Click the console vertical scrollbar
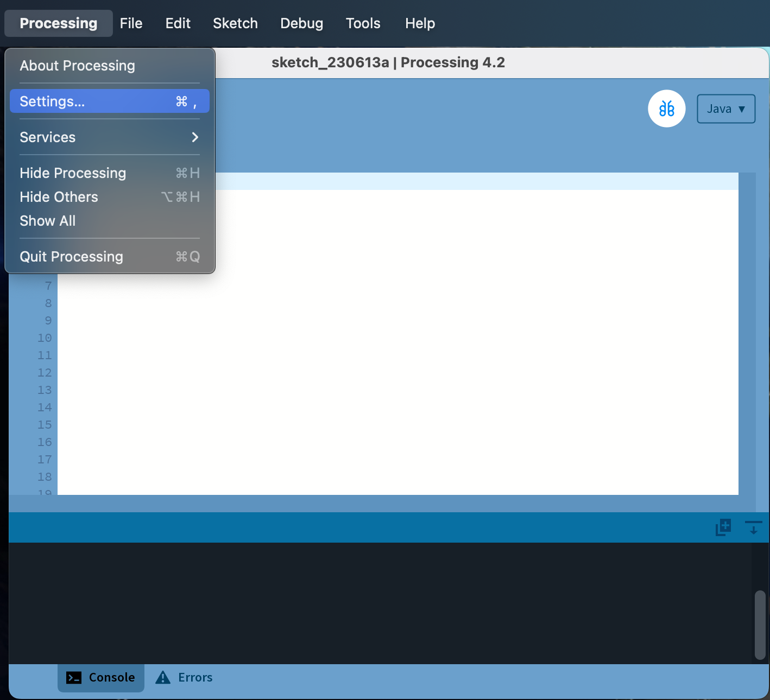This screenshot has width=770, height=700. (x=760, y=625)
